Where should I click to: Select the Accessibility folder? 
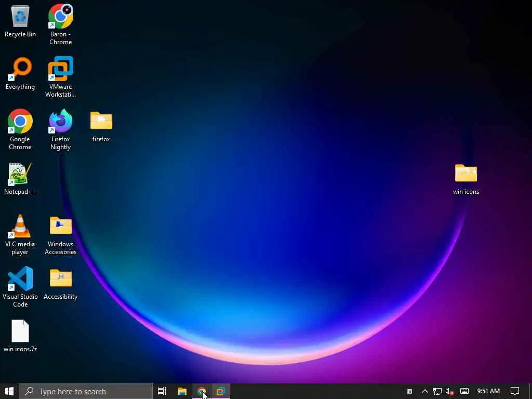(x=60, y=284)
